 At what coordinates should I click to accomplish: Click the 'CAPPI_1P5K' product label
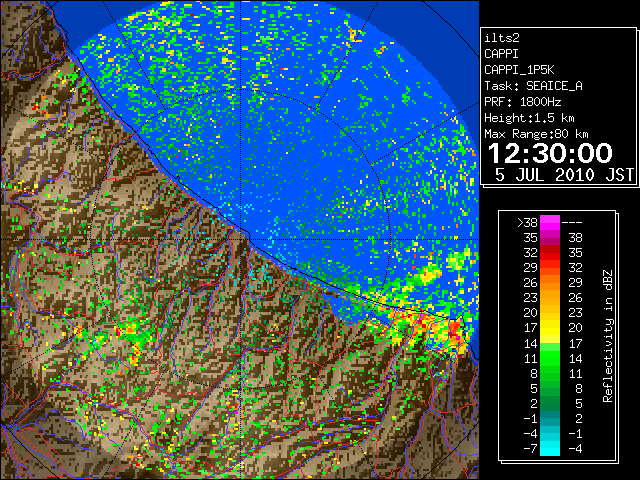pyautogui.click(x=519, y=70)
